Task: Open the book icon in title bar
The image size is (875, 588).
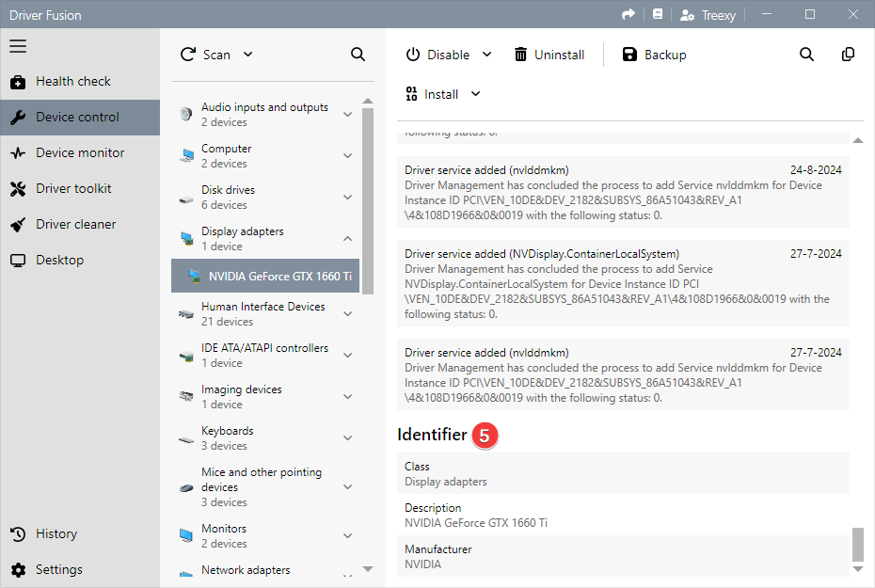Action: 658,14
